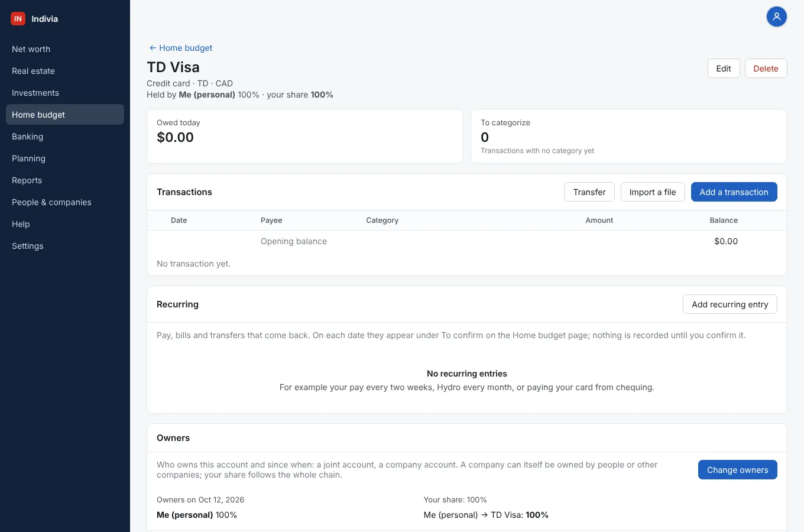Click 'Credit card · TD · CAD' subtitle
The width and height of the screenshot is (804, 532).
click(x=190, y=83)
